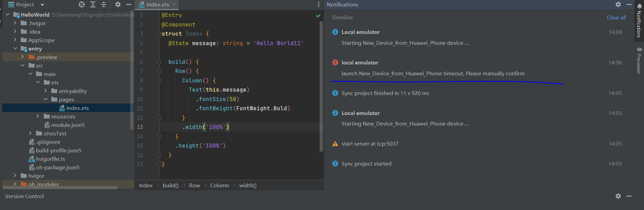
Task: Open Version Control panel settings gear
Action: tap(618, 196)
